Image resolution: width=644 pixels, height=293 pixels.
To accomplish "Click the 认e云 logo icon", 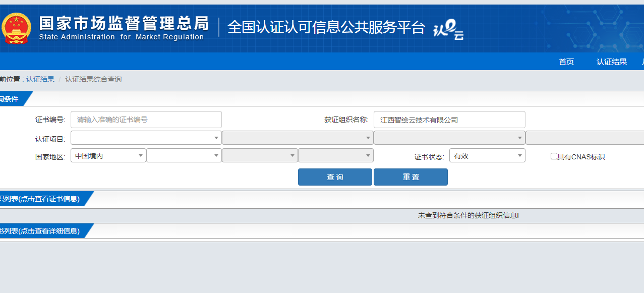I will point(448,29).
